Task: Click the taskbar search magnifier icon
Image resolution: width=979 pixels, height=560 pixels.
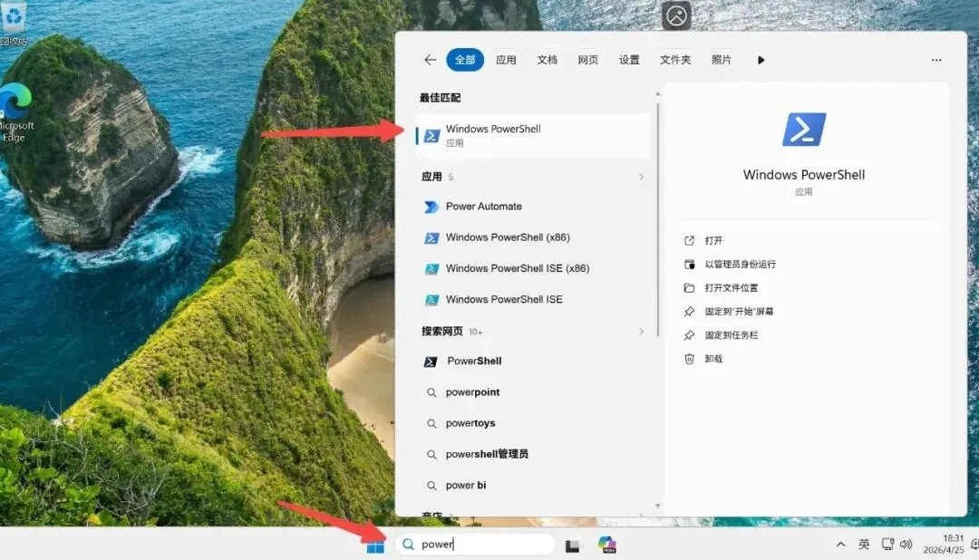Action: coord(408,545)
